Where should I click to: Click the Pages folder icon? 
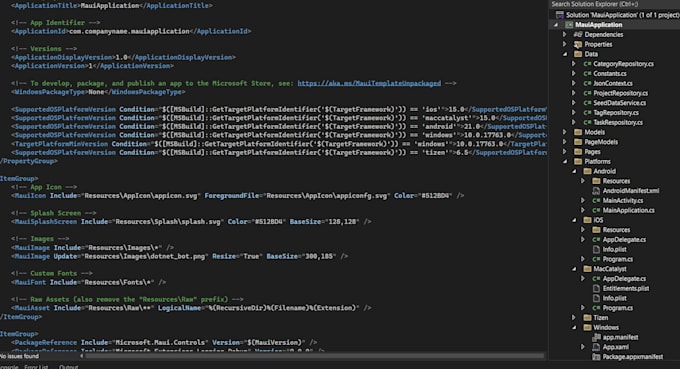578,152
